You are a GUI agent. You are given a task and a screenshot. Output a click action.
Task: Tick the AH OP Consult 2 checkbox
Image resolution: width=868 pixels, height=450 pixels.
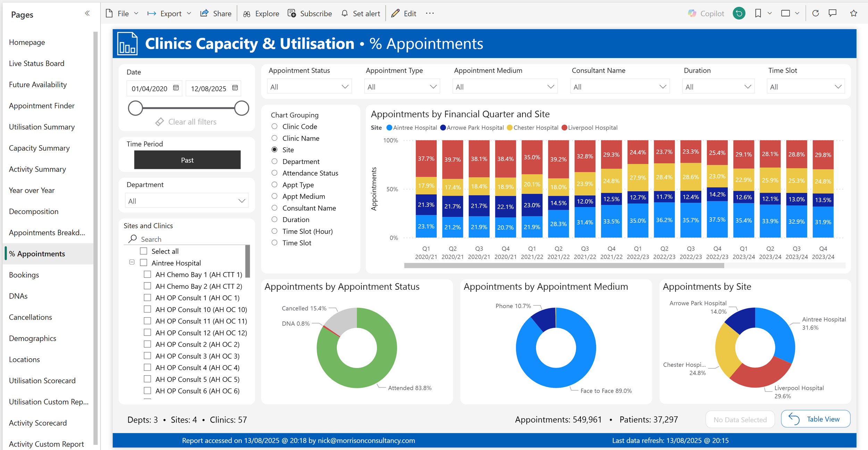tap(148, 344)
